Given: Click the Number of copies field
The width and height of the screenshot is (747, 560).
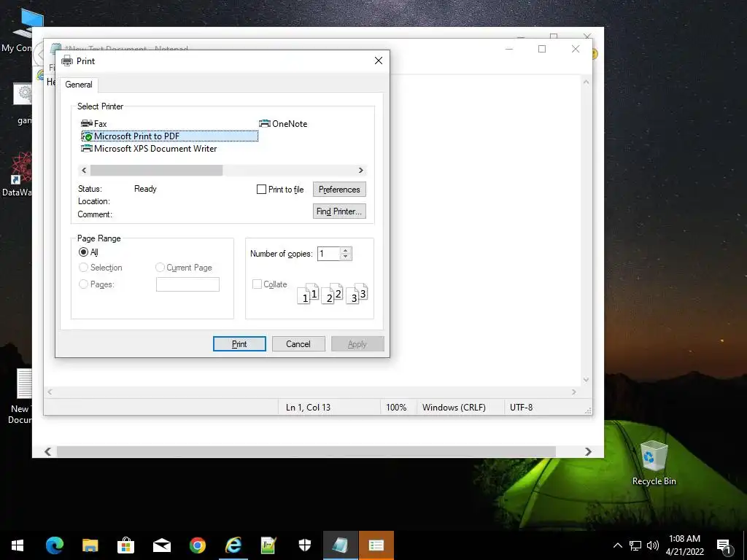Looking at the screenshot, I should tap(329, 254).
